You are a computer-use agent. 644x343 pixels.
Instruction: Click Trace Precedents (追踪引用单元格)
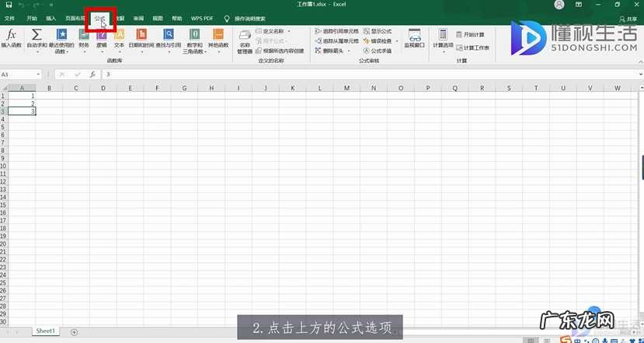pyautogui.click(x=336, y=31)
